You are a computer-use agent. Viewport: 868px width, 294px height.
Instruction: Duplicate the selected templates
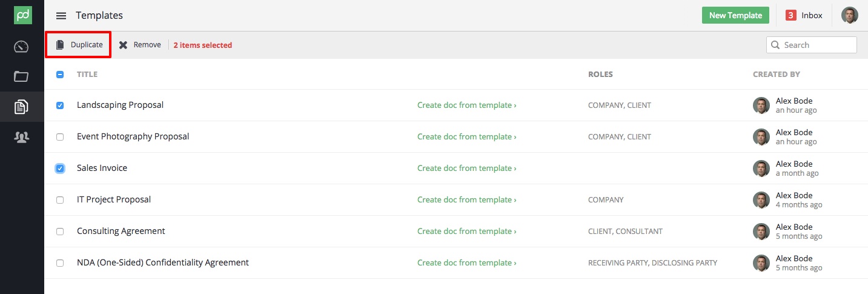pos(79,45)
